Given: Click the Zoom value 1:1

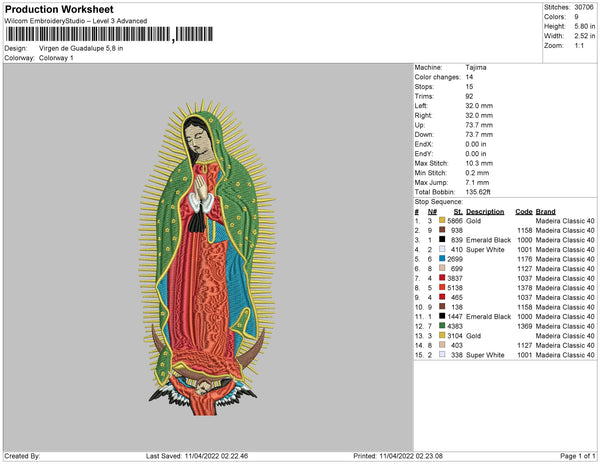Looking at the screenshot, I should coord(579,46).
